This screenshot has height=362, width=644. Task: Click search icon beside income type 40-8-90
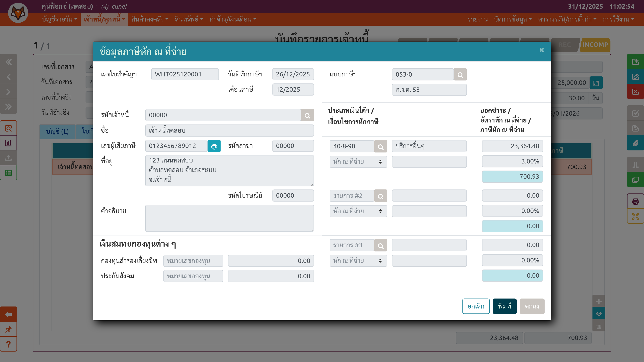(381, 146)
